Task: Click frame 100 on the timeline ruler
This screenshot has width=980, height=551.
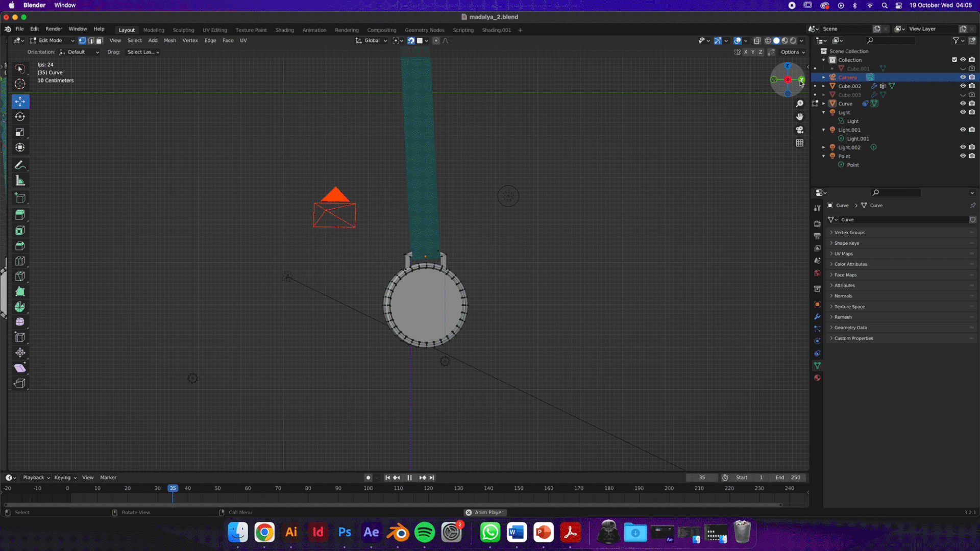Action: tap(368, 489)
